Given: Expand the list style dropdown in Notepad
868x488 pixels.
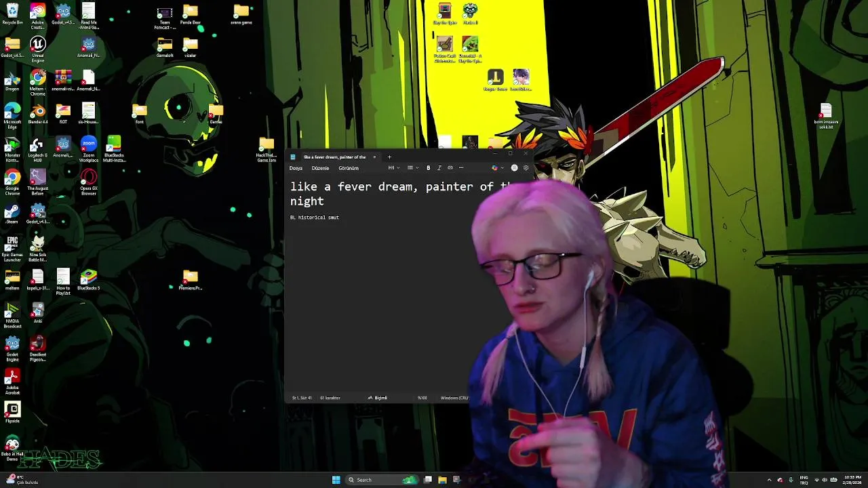Looking at the screenshot, I should 412,168.
